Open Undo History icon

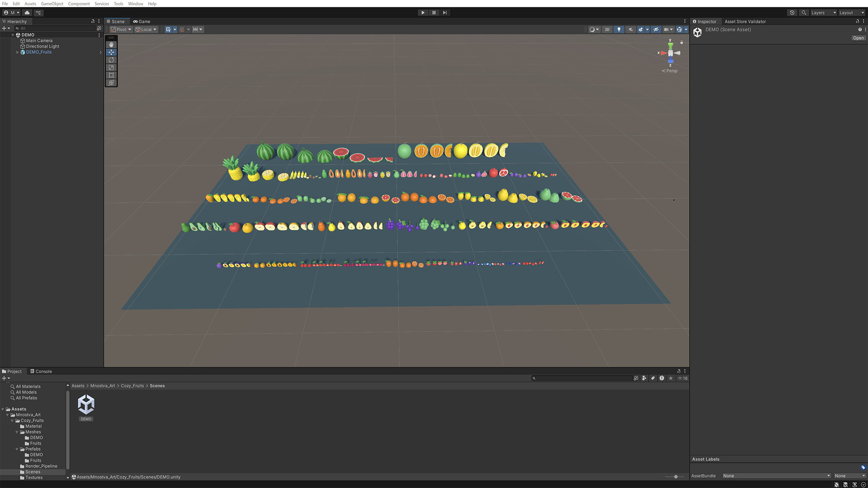792,13
